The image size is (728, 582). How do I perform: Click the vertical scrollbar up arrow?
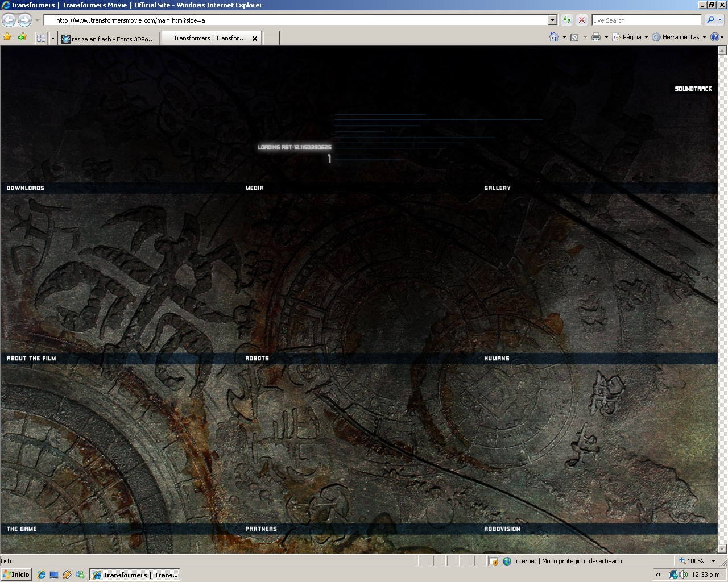click(722, 51)
